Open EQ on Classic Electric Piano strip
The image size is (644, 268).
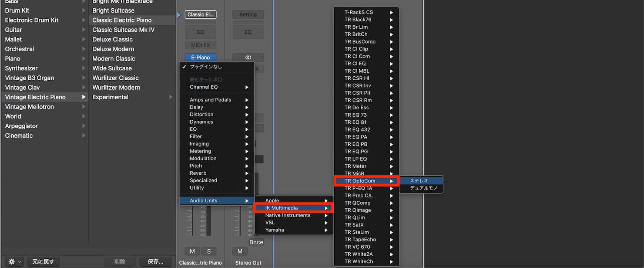pyautogui.click(x=201, y=32)
